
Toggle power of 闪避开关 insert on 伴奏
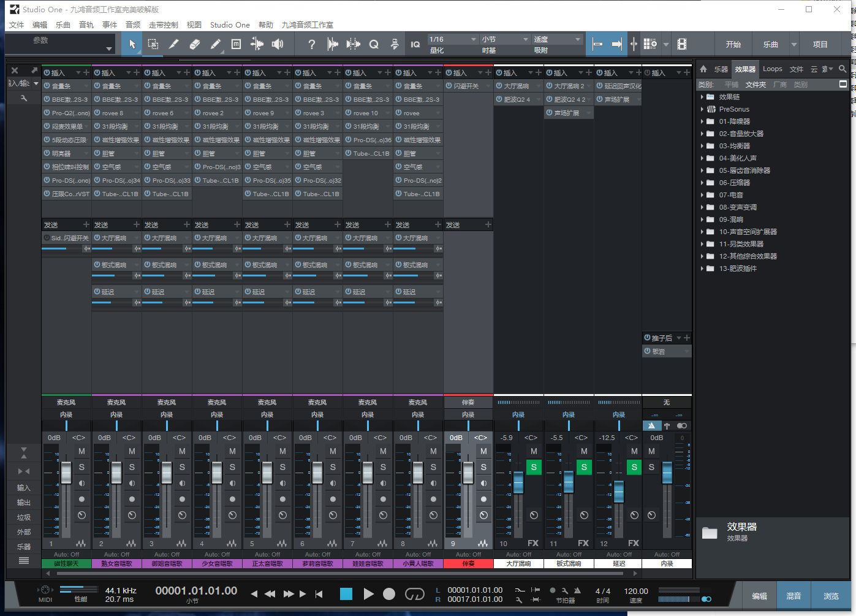[x=449, y=86]
